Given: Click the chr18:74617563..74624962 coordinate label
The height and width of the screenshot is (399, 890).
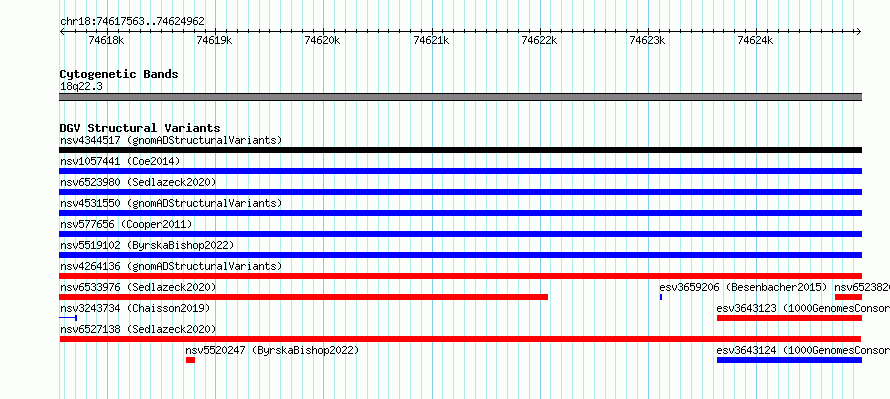Looking at the screenshot, I should [x=132, y=22].
